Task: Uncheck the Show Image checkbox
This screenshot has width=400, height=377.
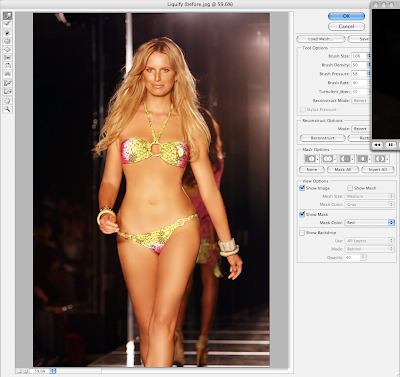Action: click(302, 188)
